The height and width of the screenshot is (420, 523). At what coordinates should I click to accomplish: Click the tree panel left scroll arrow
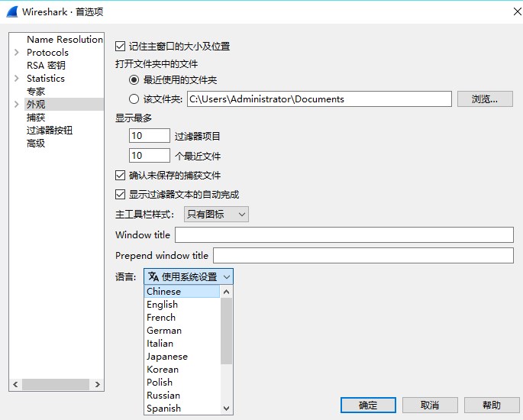point(15,384)
